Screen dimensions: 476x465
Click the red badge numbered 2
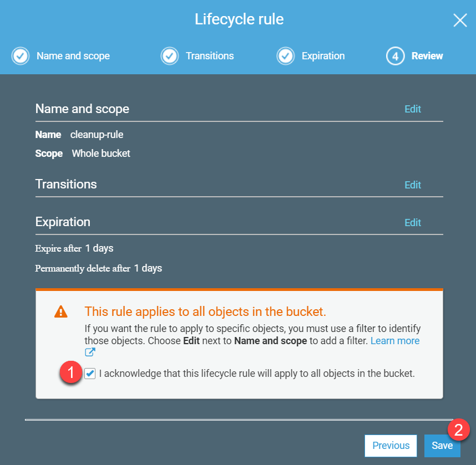tap(458, 430)
